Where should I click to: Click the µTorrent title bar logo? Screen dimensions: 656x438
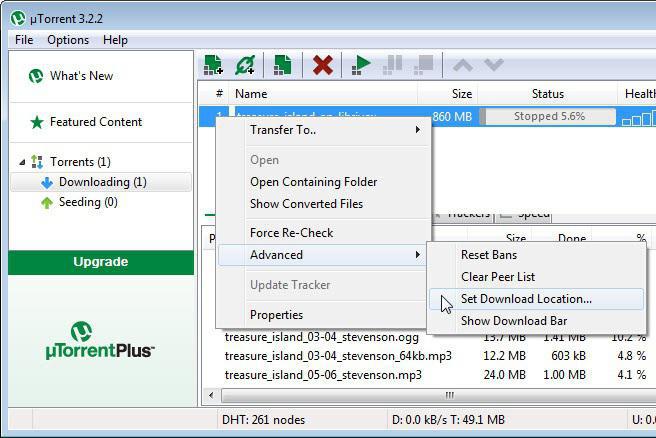click(18, 18)
